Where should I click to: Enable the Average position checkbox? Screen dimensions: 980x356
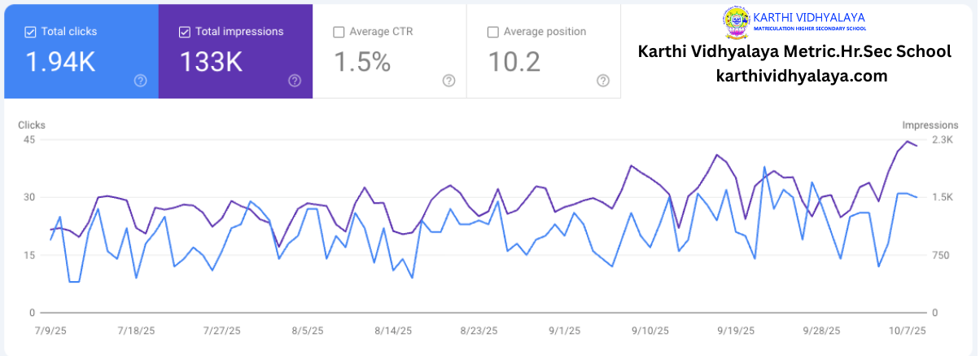[492, 32]
